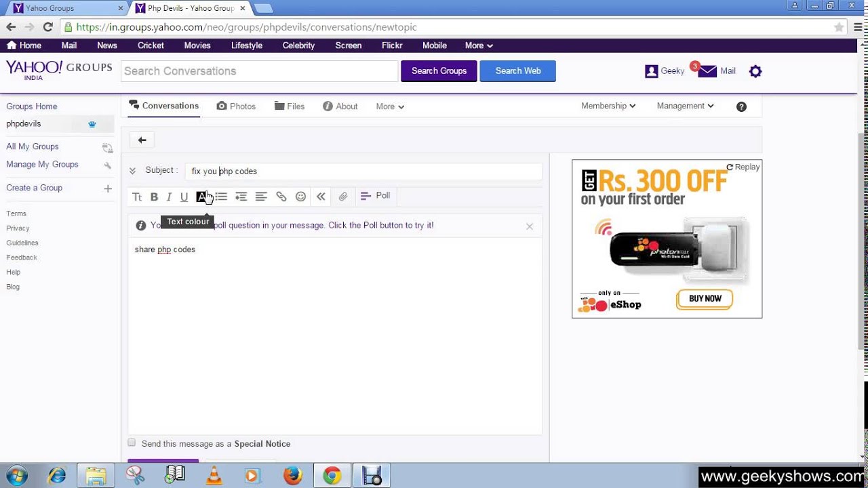Select the Text colour tool
The height and width of the screenshot is (488, 868).
[x=202, y=196]
